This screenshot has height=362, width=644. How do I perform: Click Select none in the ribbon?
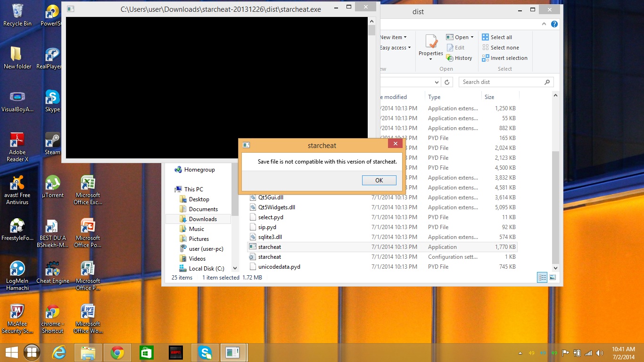coord(500,48)
